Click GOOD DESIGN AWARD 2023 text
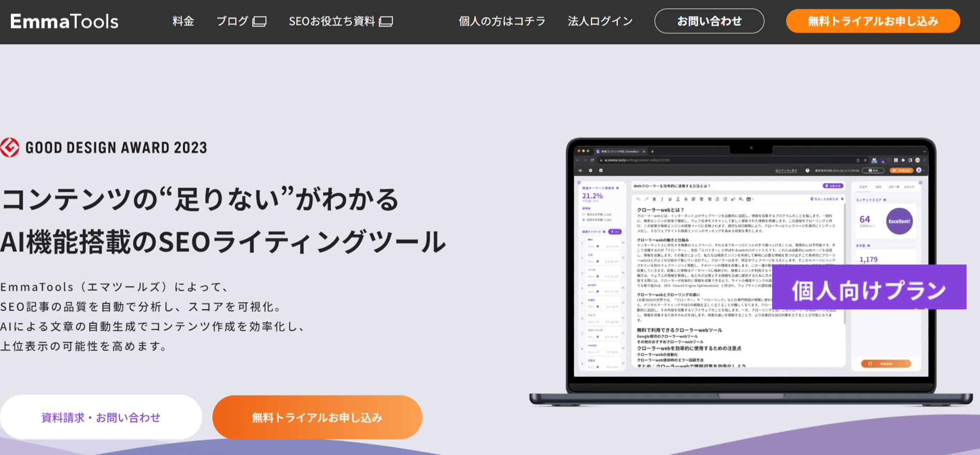The image size is (980, 455). pos(116,148)
